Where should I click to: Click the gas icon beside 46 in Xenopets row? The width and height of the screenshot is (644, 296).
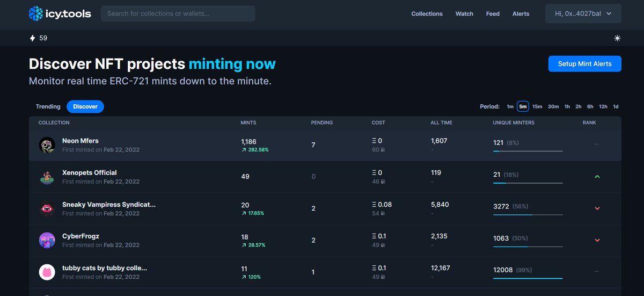coord(383,182)
